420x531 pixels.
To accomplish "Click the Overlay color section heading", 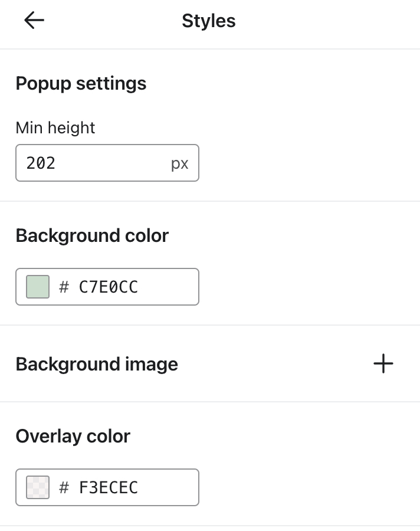I will [x=73, y=436].
